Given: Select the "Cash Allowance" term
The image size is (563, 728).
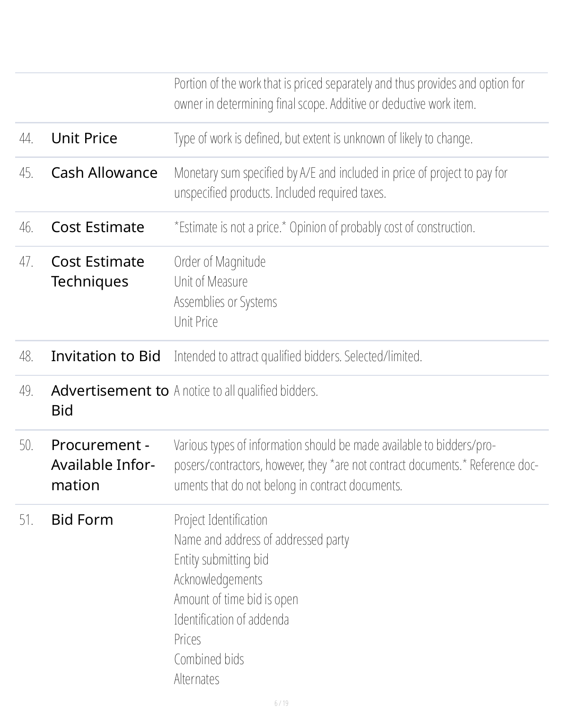Looking at the screenshot, I should click(104, 173).
